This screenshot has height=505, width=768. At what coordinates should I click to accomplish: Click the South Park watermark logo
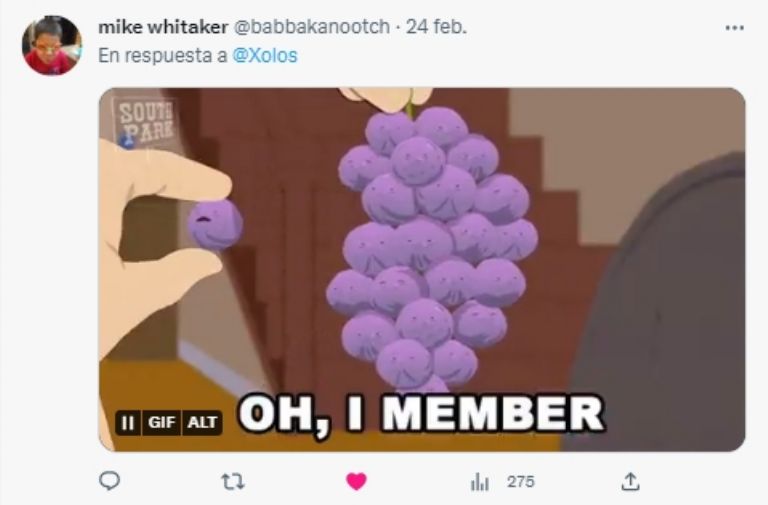(145, 120)
